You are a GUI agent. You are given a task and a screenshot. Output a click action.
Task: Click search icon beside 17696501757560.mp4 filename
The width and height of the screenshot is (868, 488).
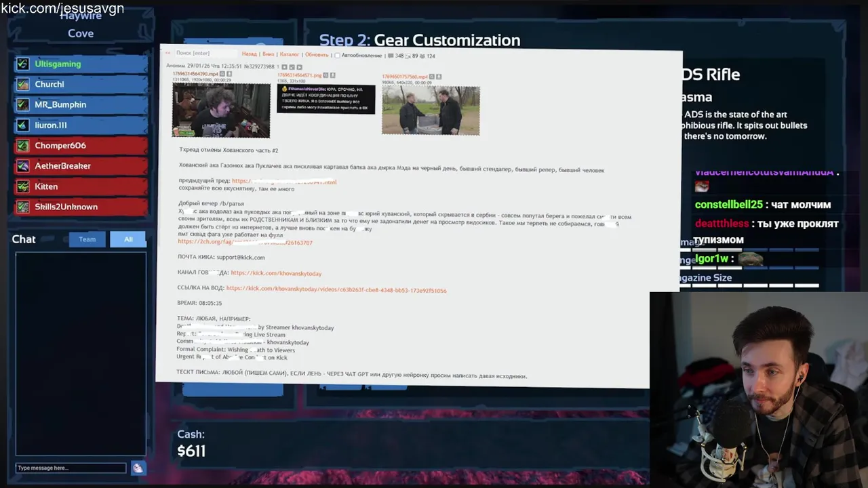[431, 77]
